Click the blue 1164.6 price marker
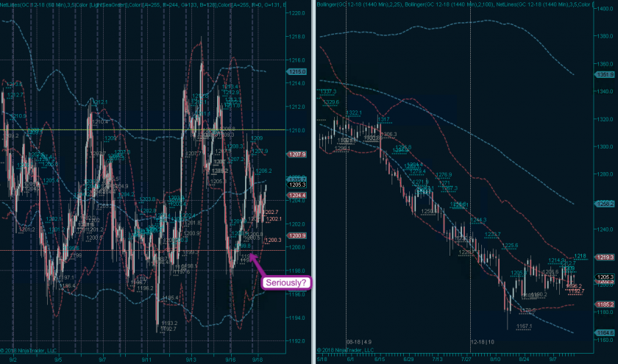 click(605, 333)
